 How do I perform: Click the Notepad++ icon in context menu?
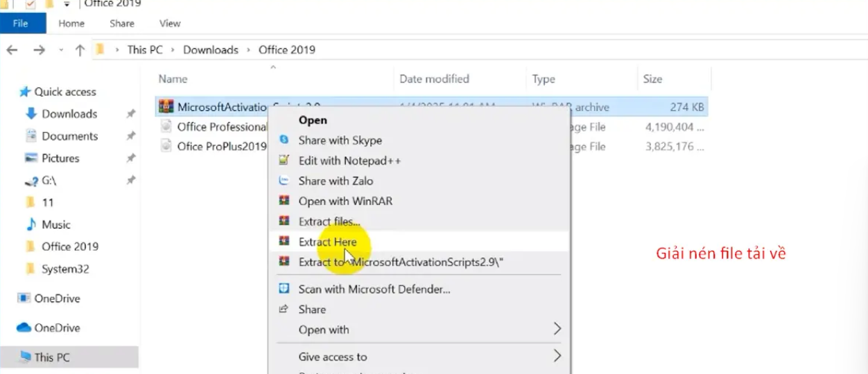284,161
